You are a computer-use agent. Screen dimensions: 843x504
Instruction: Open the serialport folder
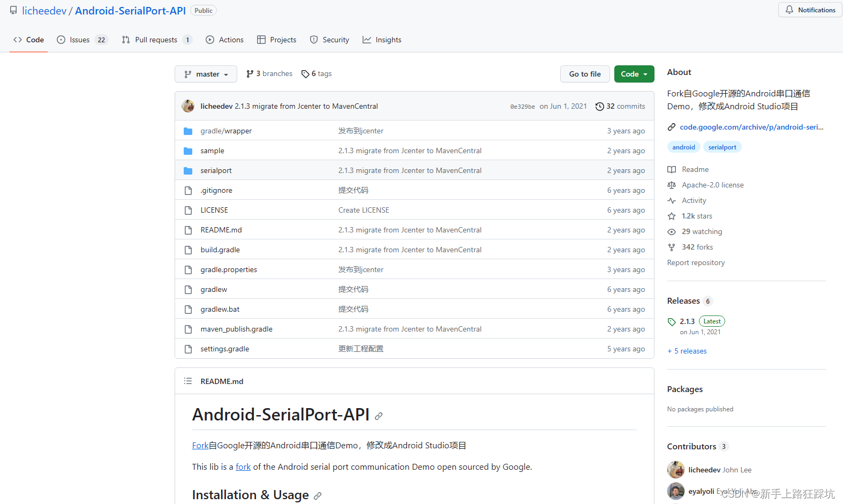click(216, 170)
